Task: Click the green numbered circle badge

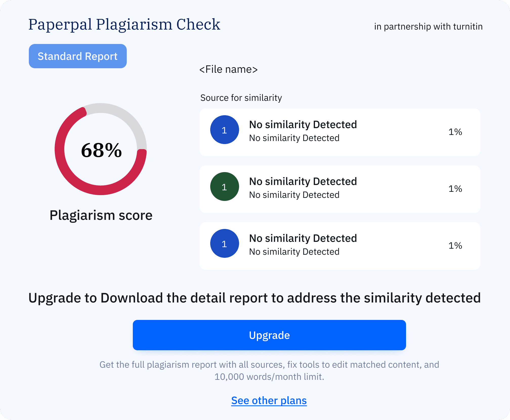Action: pos(224,187)
